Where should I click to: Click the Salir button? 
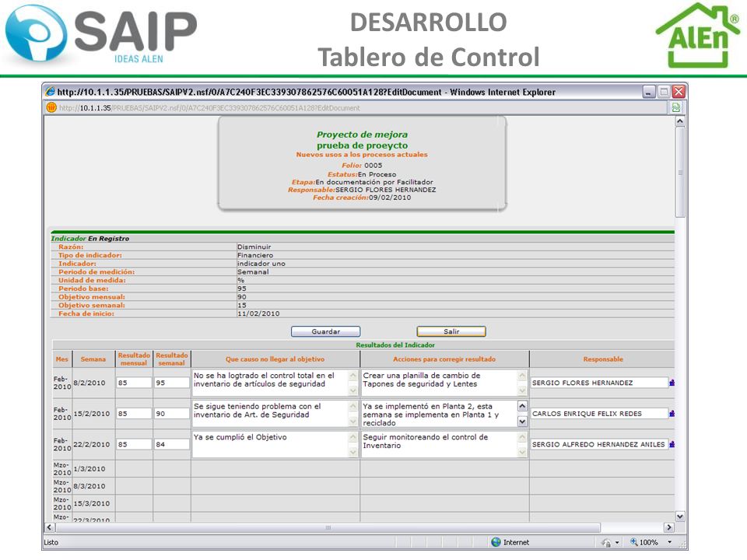451,331
